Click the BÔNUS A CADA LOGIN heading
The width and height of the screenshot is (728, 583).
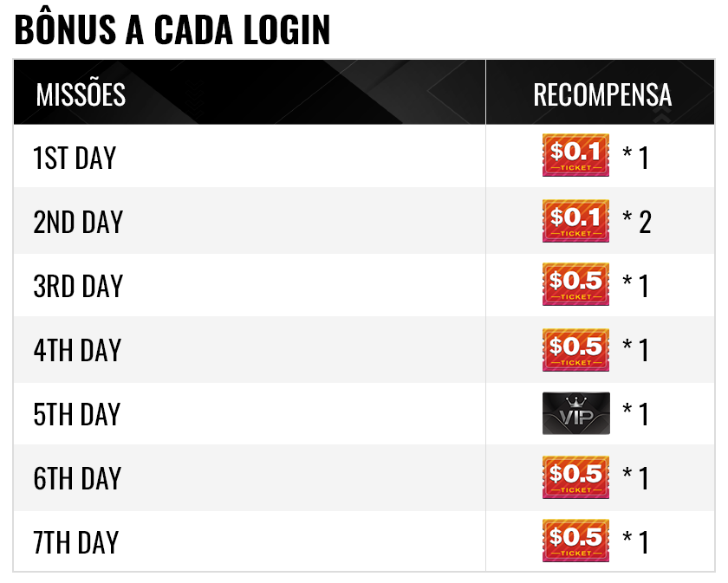click(172, 29)
